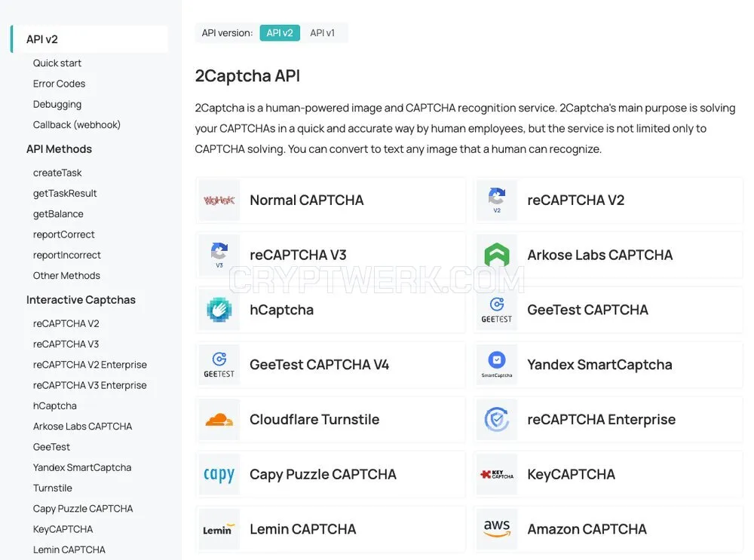Open the GeeTest CAPTCHA card title
The image size is (754, 560).
pos(587,310)
